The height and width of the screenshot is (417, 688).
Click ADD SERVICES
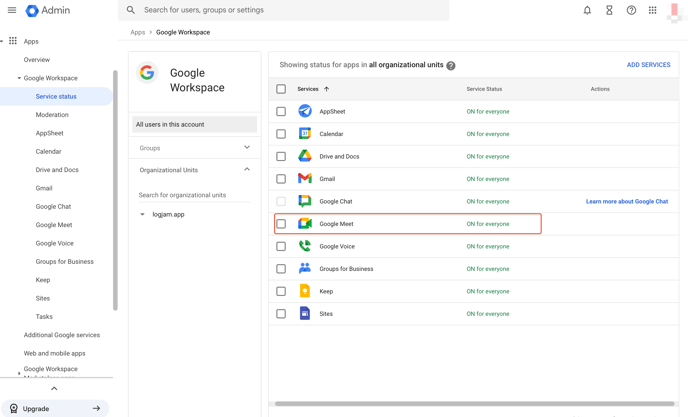[649, 65]
